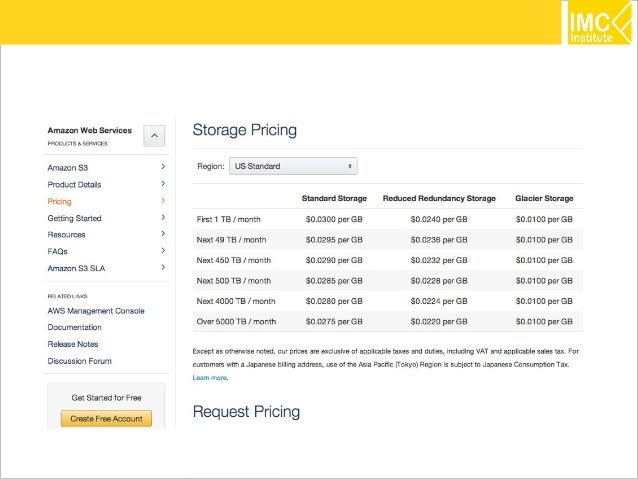Click the orange chevron next to Pricing
Image resolution: width=638 pixels, height=479 pixels.
click(x=163, y=200)
